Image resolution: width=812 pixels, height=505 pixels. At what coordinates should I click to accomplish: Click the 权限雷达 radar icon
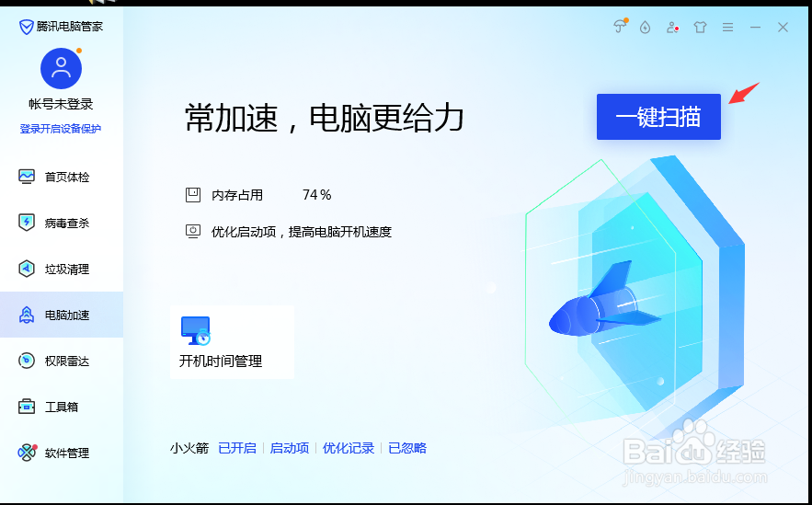coord(27,361)
